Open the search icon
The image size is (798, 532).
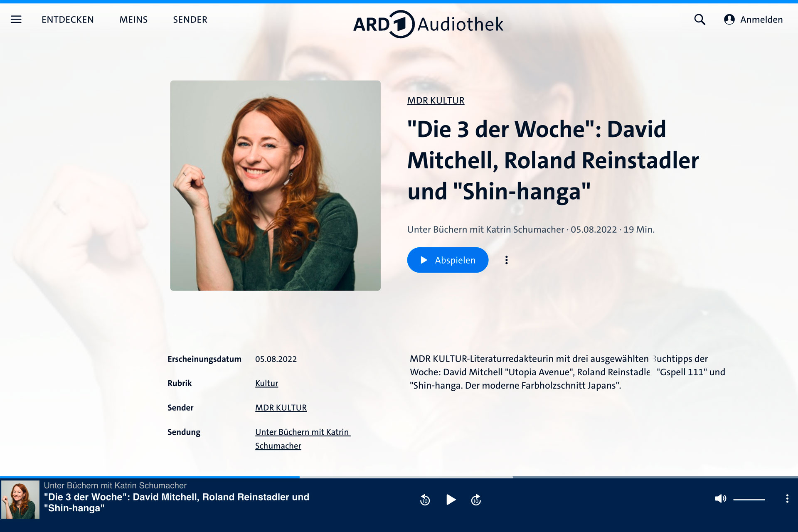click(x=699, y=20)
